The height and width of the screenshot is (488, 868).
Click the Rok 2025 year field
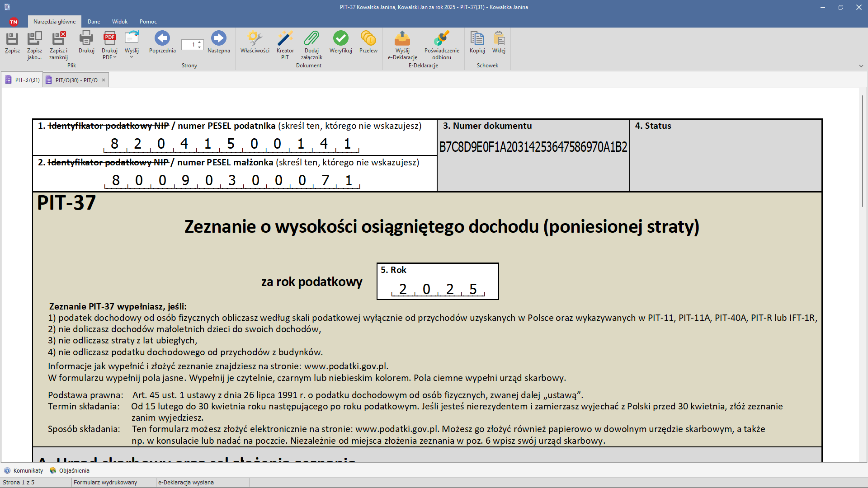point(438,289)
